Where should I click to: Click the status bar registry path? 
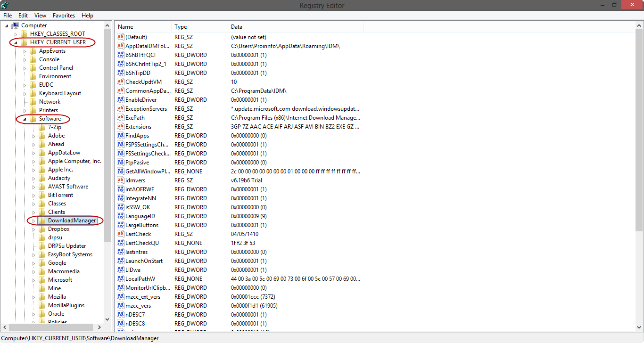coord(80,338)
